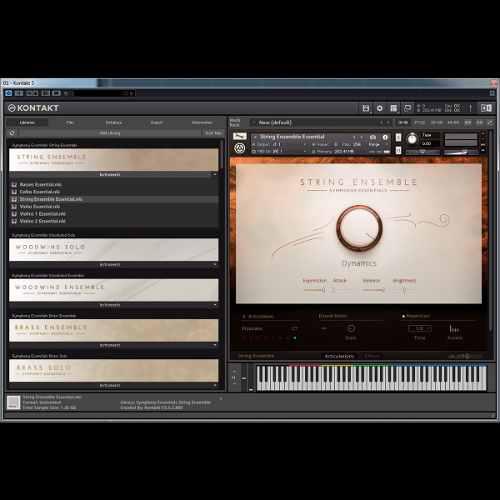Click the Expression slider handle
Viewport: 500px width, 500px height.
323,290
